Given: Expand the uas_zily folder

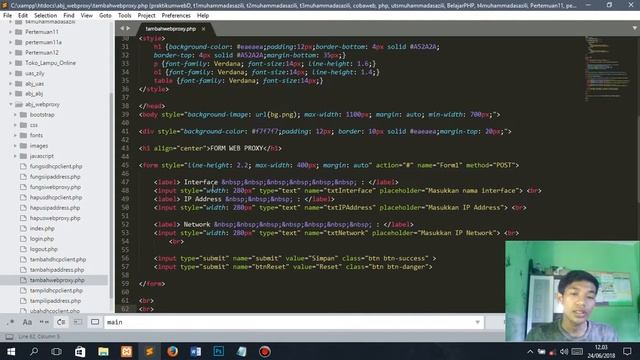Looking at the screenshot, I should coord(11,73).
